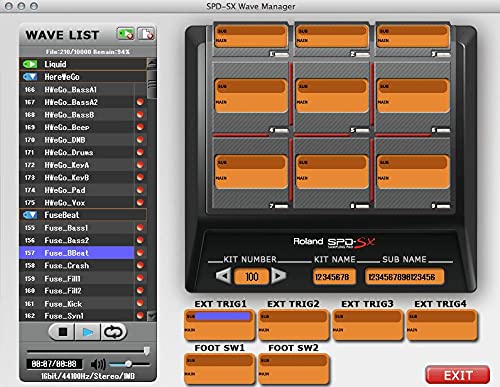This screenshot has width=500, height=387.
Task: Click the red EXIT button
Action: click(458, 375)
